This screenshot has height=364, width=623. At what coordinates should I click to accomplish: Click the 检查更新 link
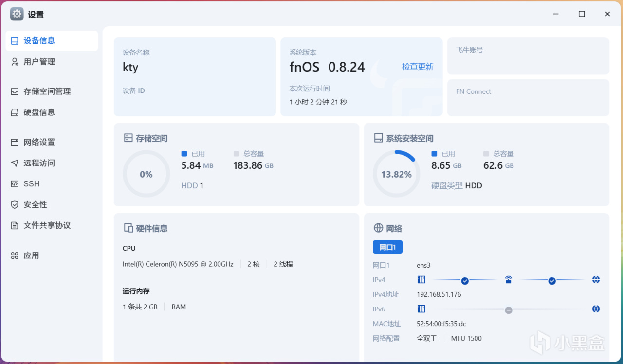click(418, 67)
